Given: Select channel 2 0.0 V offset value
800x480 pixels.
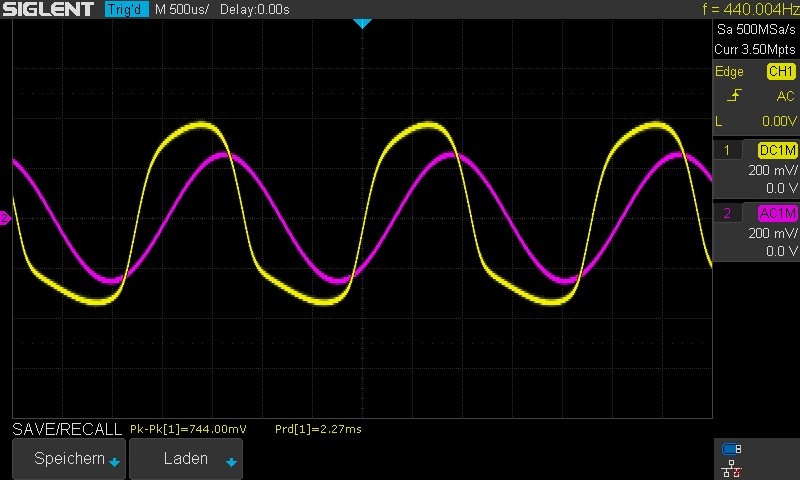Looking at the screenshot, I should [781, 251].
